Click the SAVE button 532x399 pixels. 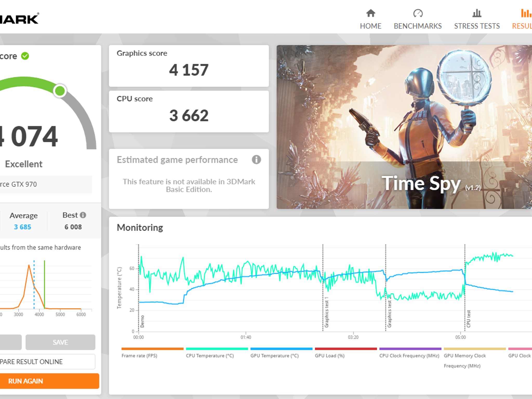tap(60, 342)
